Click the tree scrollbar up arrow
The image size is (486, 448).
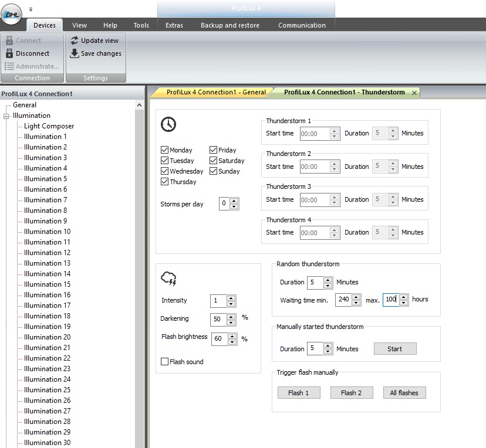pyautogui.click(x=140, y=106)
